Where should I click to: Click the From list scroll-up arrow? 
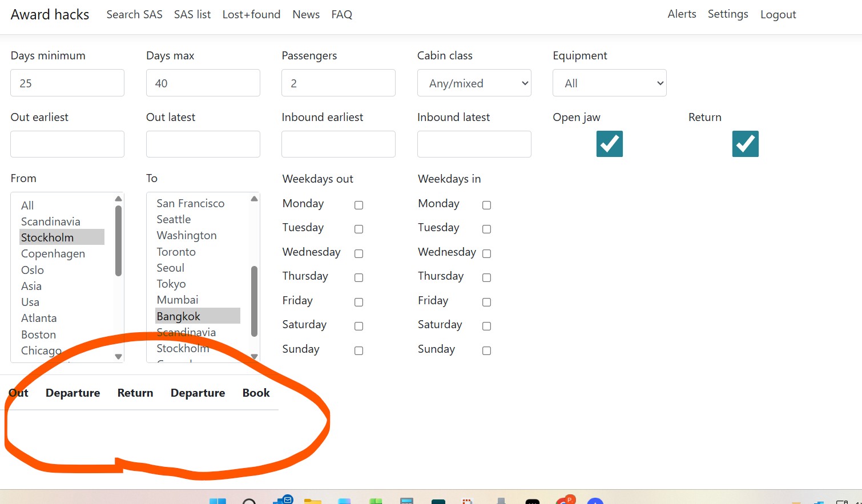click(118, 199)
